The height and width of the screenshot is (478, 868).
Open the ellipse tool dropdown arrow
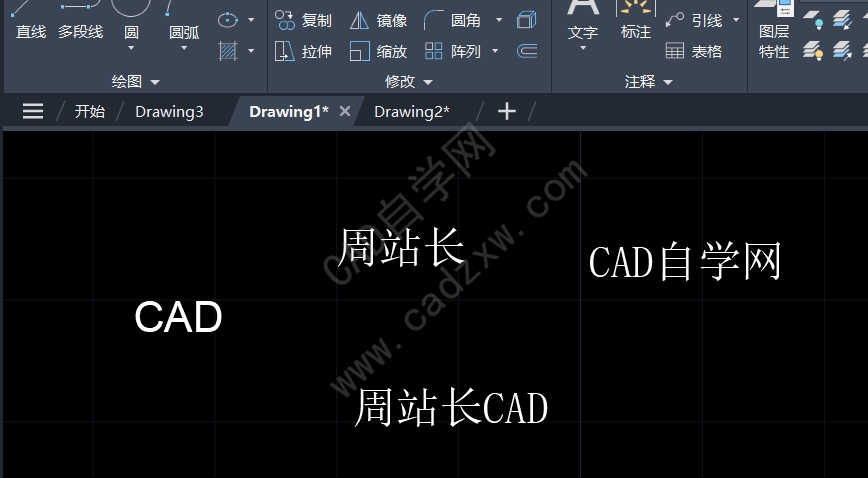click(x=251, y=20)
